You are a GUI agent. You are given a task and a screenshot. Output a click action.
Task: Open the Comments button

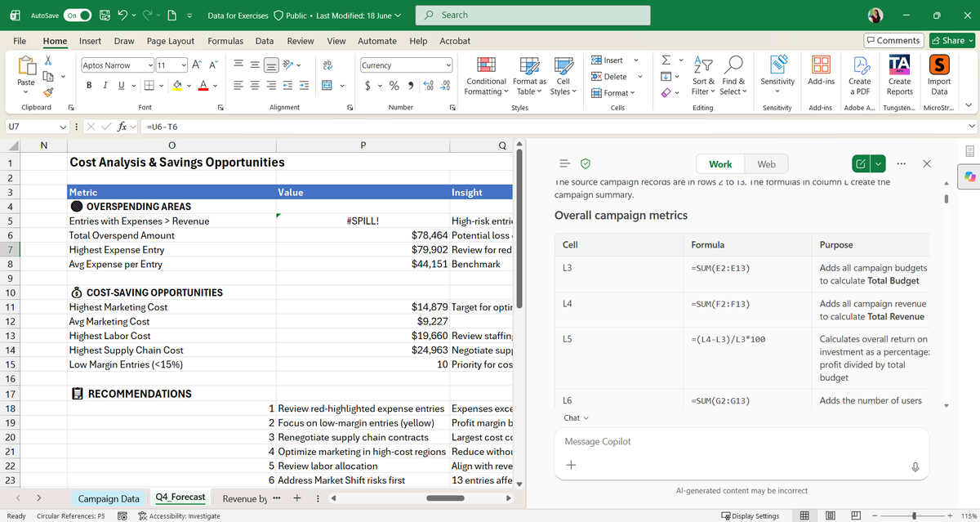893,41
